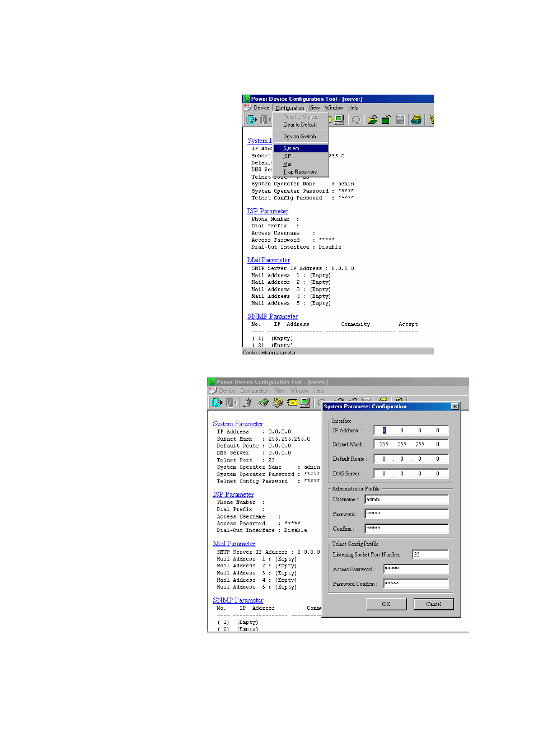Click the disconnect device icon below the open Configuration menu
This screenshot has width=534, height=756.
(x=264, y=120)
